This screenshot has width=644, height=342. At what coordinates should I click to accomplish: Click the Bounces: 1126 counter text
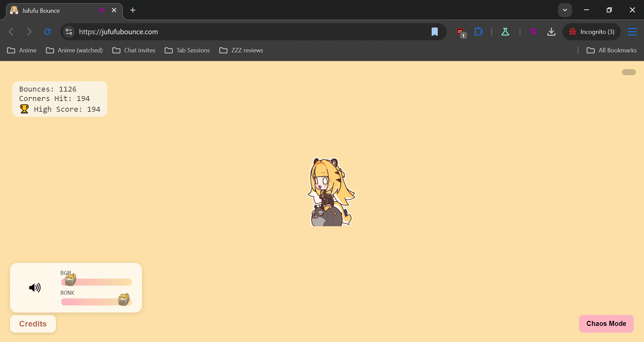tap(48, 89)
